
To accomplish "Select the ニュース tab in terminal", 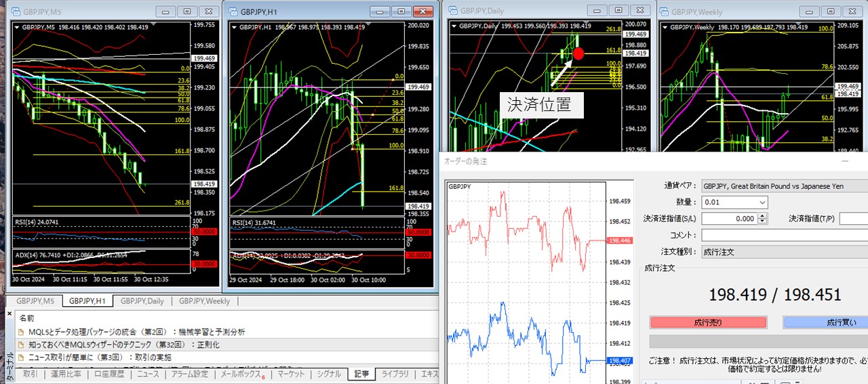I will [x=148, y=374].
